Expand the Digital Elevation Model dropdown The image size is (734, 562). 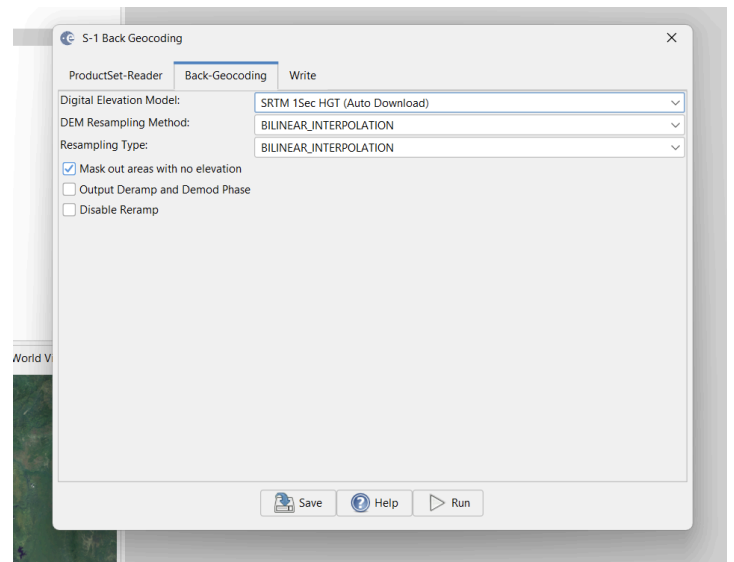pyautogui.click(x=469, y=103)
